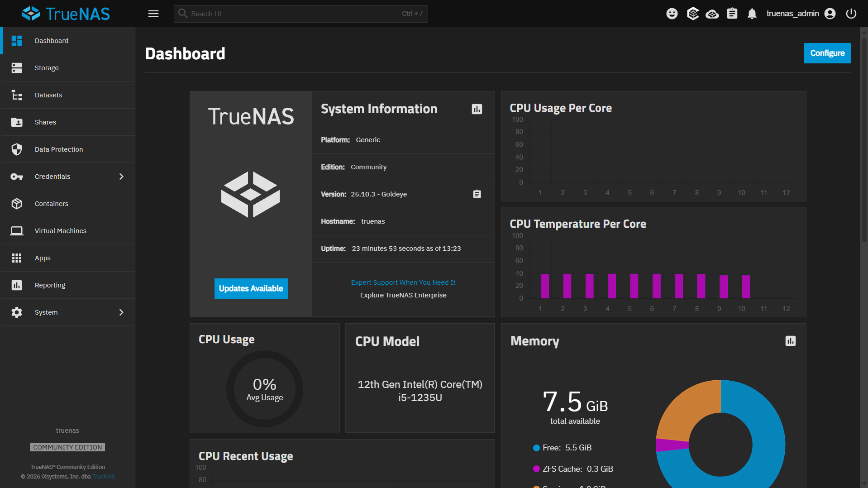Open the Storage menu item
868x488 pixels.
tap(68, 68)
